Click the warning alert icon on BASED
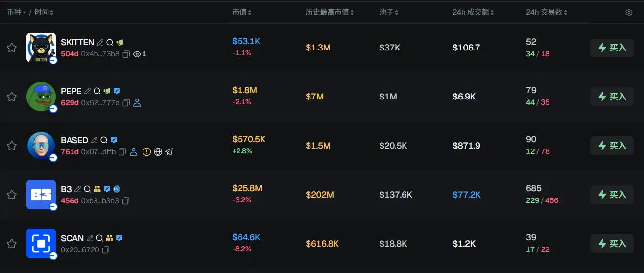 [x=146, y=152]
